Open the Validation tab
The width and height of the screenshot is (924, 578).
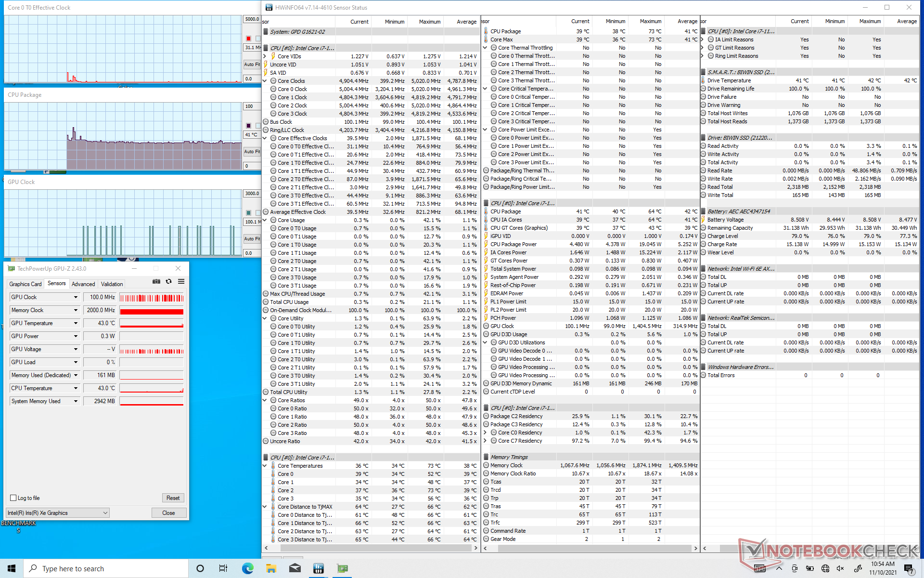pyautogui.click(x=112, y=284)
